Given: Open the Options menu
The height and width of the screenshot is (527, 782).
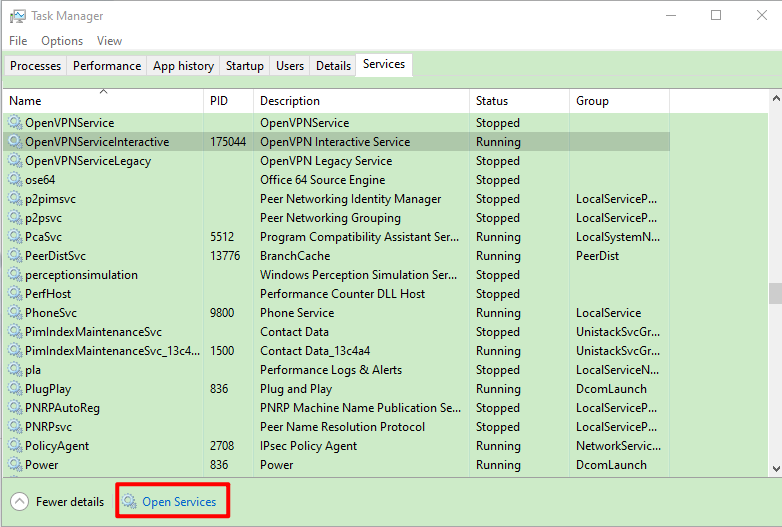Looking at the screenshot, I should (x=62, y=41).
